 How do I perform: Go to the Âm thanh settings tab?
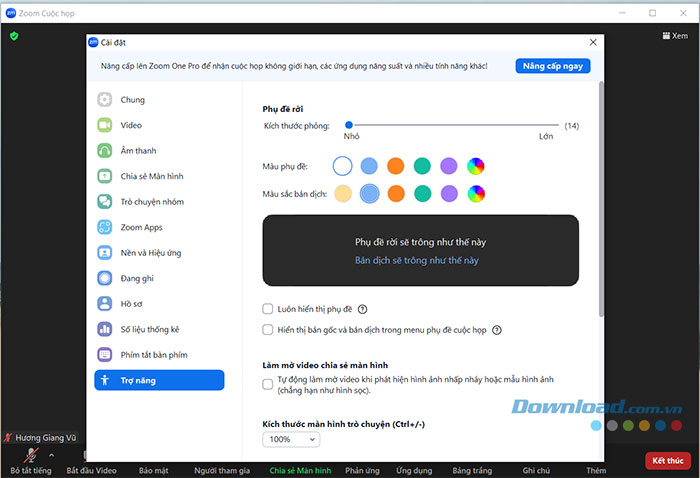[159, 150]
